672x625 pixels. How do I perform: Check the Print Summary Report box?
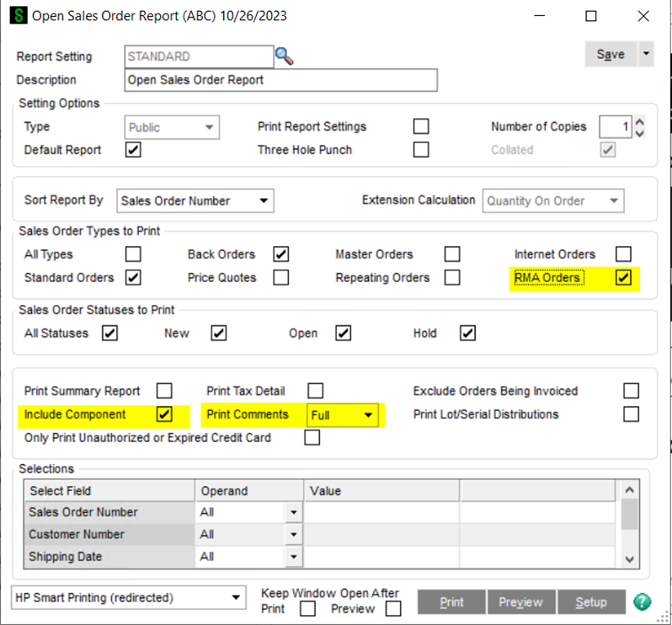[x=165, y=391]
